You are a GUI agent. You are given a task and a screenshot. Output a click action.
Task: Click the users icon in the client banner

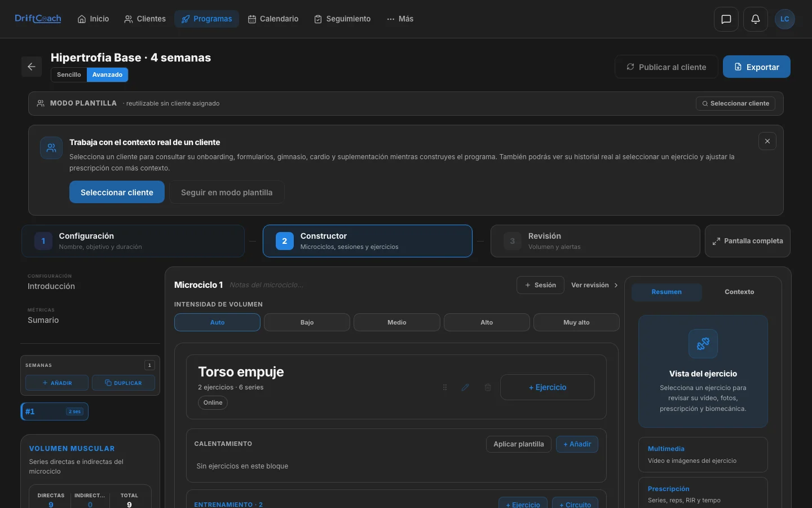pyautogui.click(x=51, y=148)
